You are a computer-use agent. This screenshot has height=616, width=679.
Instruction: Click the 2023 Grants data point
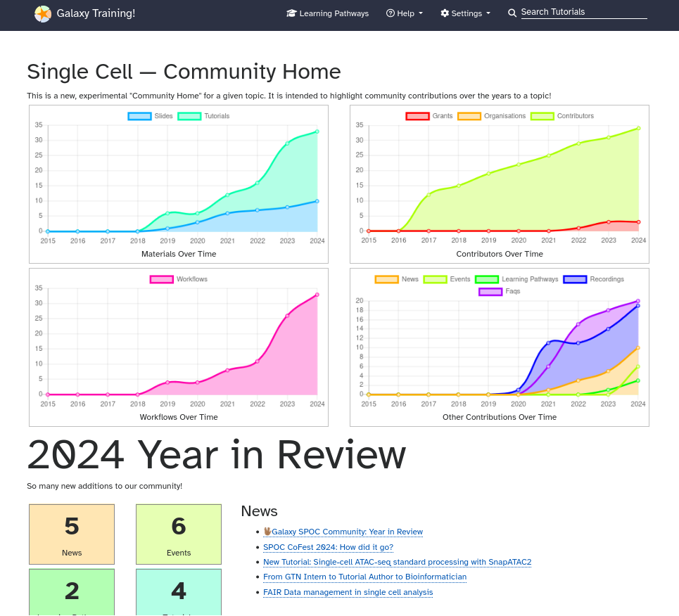(609, 222)
